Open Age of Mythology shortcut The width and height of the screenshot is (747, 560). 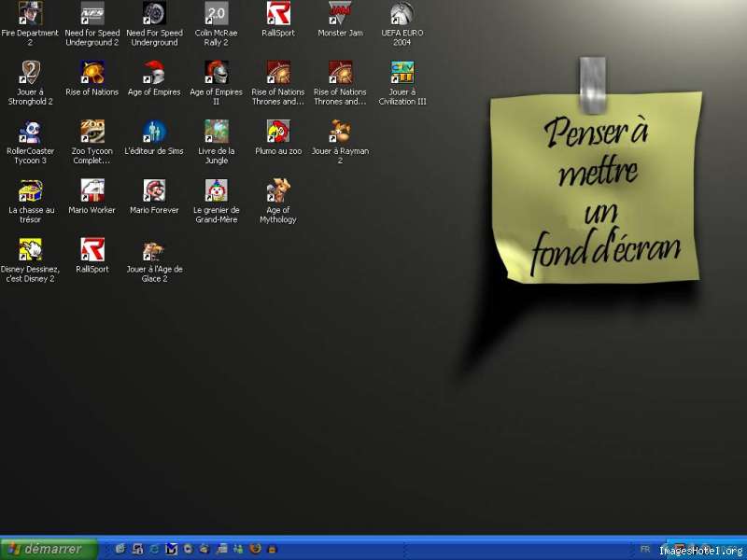(x=278, y=191)
